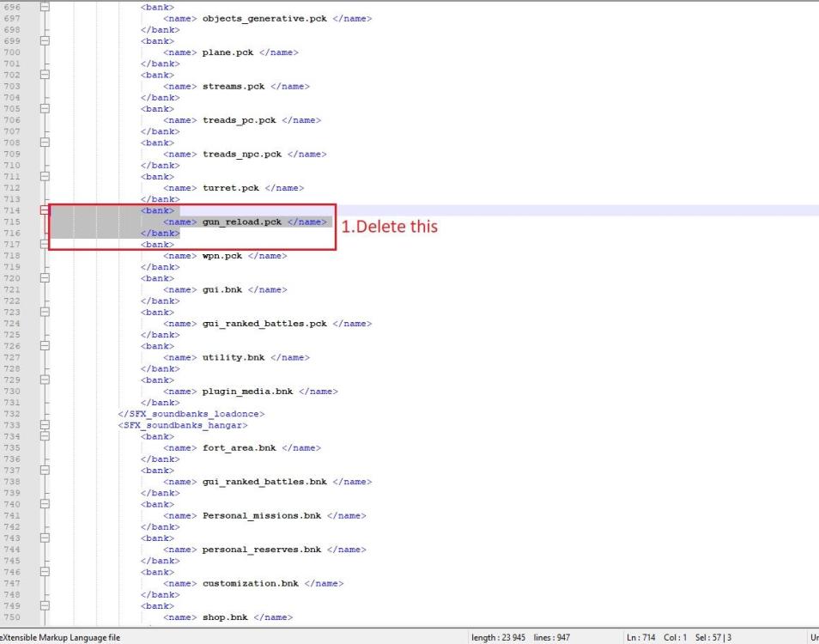This screenshot has height=644, width=819.
Task: Click the streams.pck entry
Action: (234, 87)
